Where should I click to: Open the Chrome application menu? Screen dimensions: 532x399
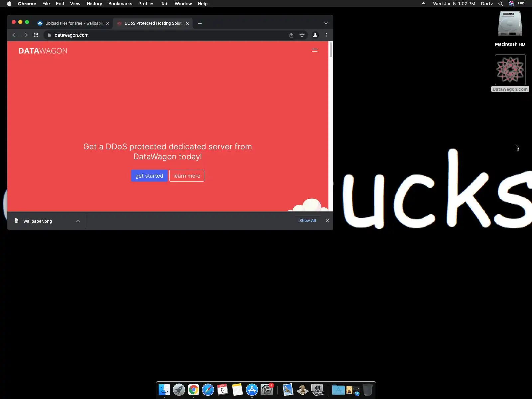pos(27,4)
